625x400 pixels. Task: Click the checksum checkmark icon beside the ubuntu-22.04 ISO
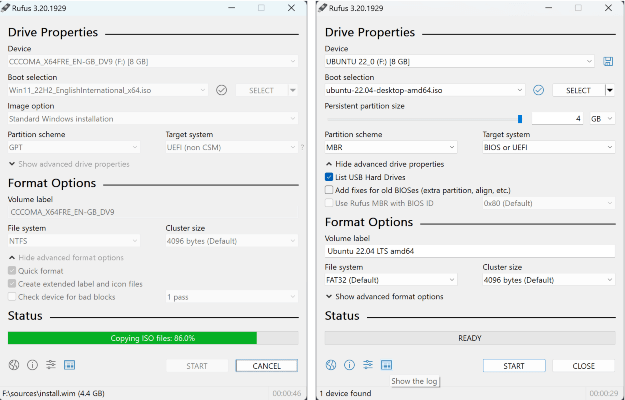tap(538, 90)
